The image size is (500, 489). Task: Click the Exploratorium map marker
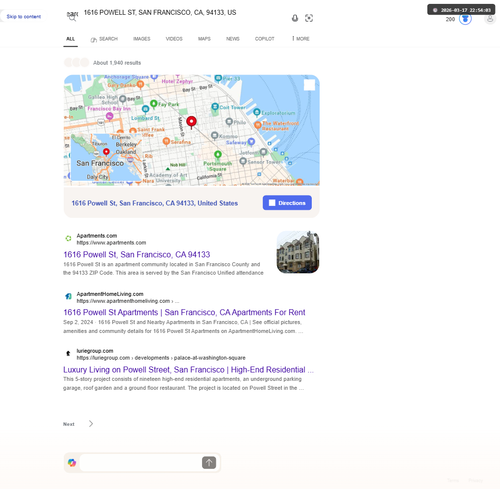[257, 112]
